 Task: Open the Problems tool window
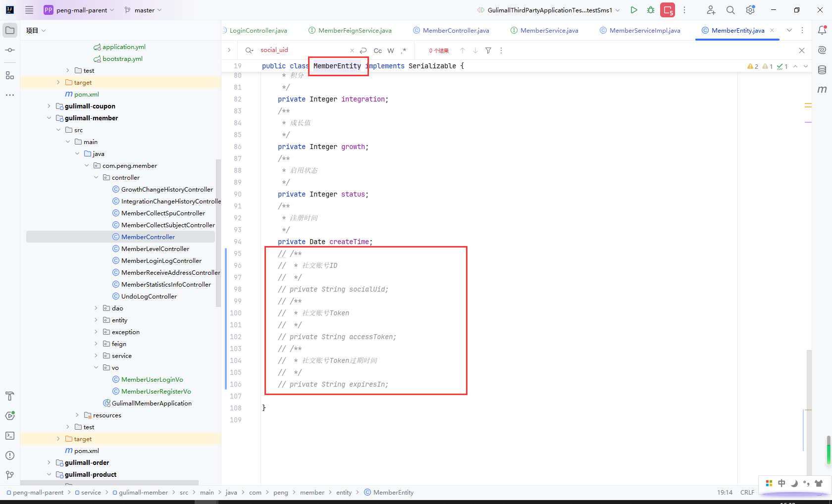pos(10,455)
